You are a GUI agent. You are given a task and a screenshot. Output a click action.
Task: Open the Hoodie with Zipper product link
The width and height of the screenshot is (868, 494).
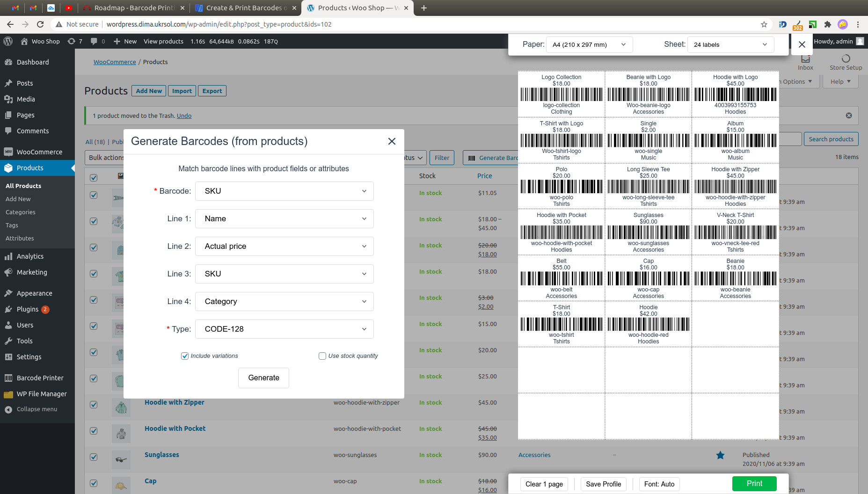(x=175, y=402)
